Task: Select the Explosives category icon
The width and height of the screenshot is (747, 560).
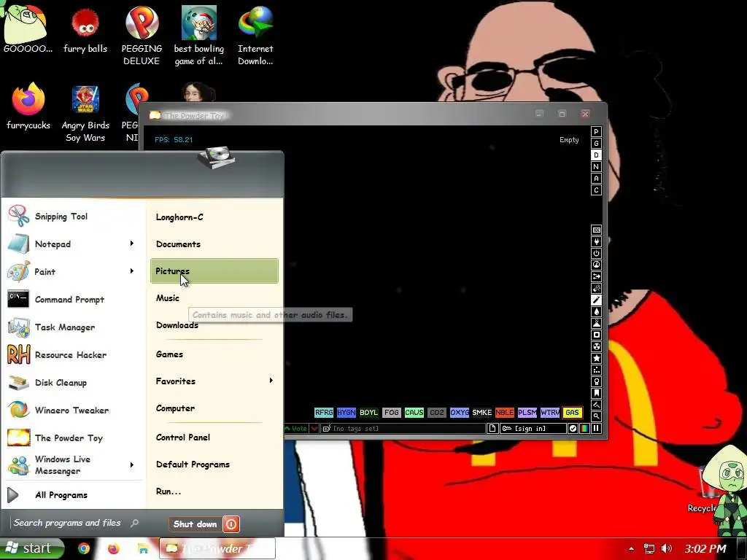Action: point(596,288)
